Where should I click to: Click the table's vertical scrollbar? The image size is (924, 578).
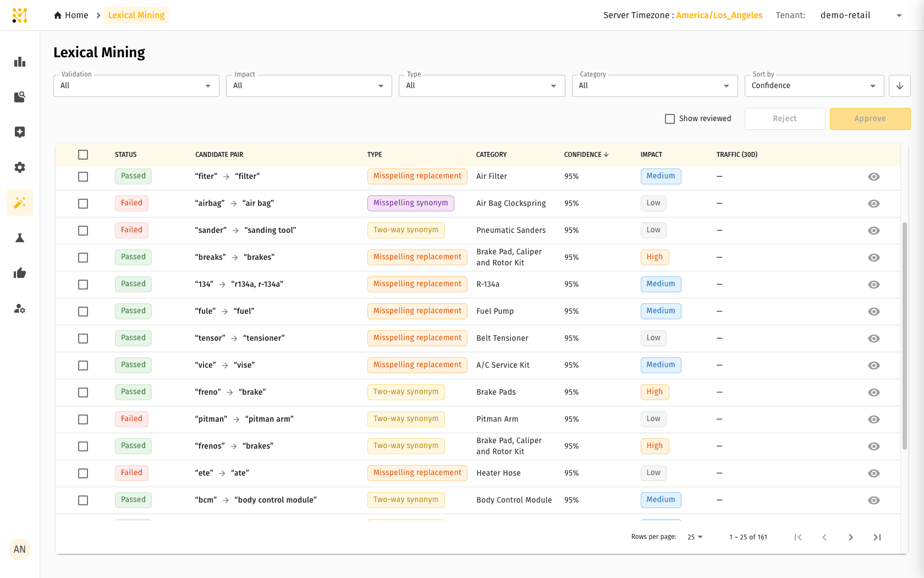pos(905,336)
